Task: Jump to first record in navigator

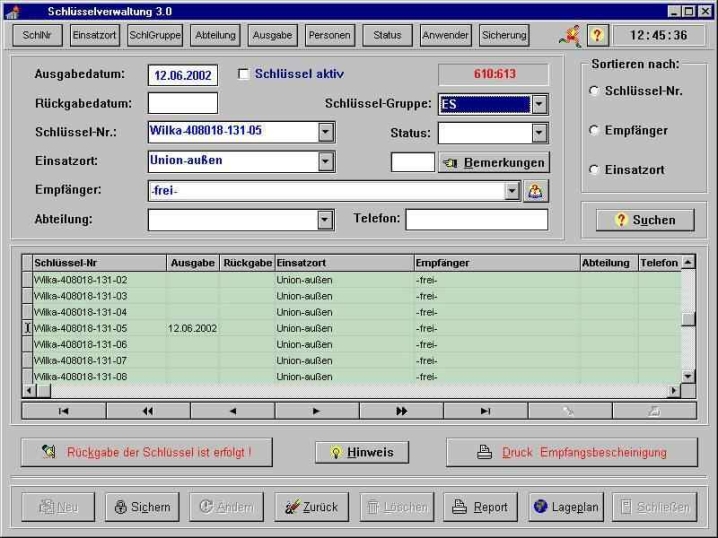Action: [63, 410]
